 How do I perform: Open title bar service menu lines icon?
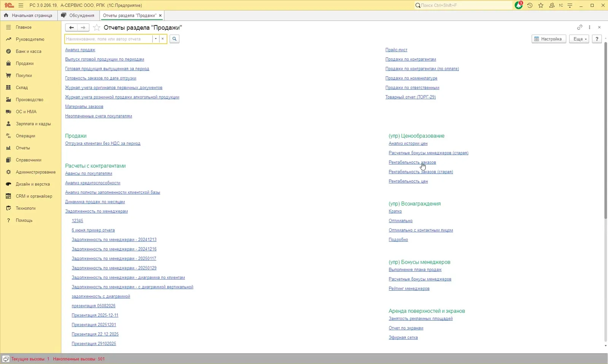click(570, 5)
